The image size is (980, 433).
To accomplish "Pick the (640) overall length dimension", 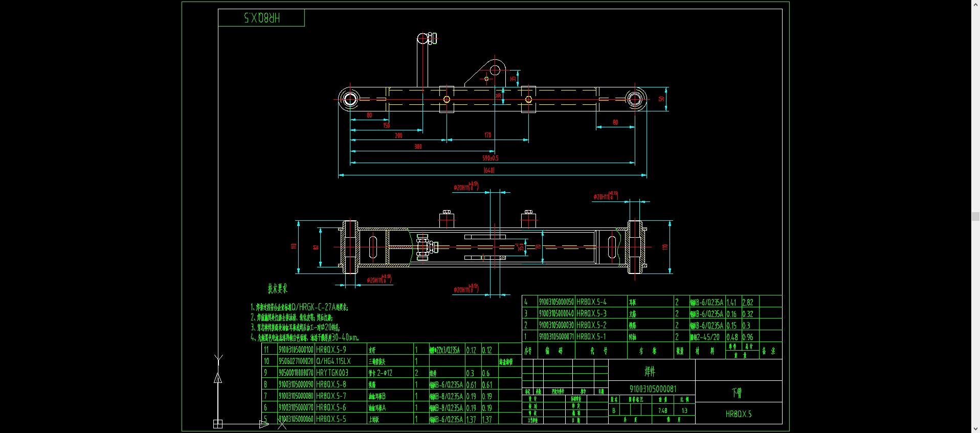I will click(x=489, y=170).
